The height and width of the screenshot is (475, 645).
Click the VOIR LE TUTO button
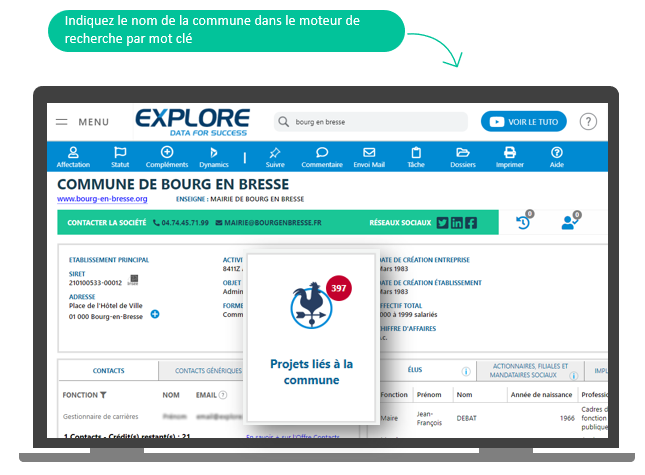pyautogui.click(x=523, y=122)
